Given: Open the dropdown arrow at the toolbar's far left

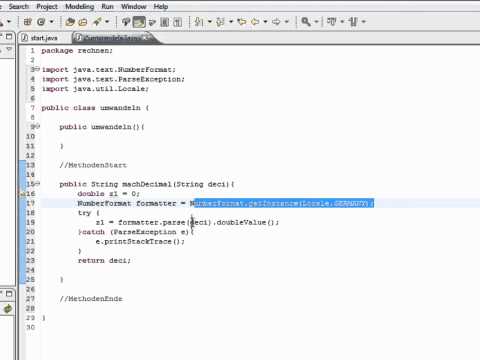Looking at the screenshot, I should (x=9, y=22).
